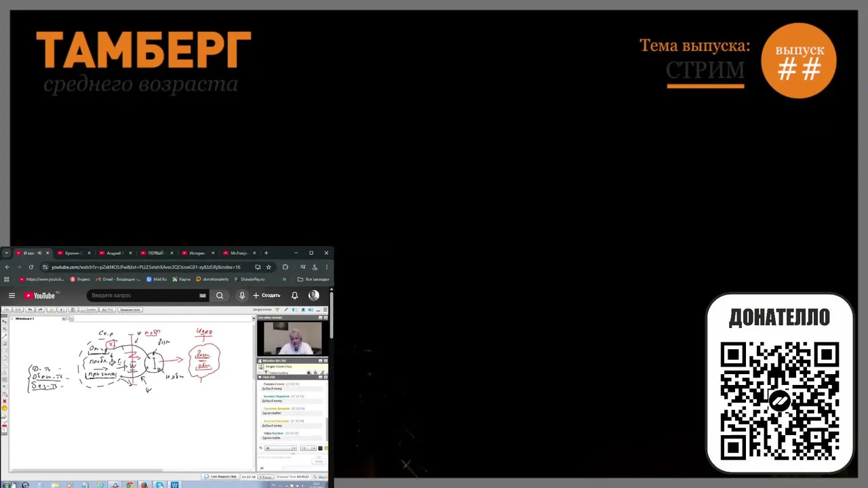Open YouTube notifications bell
The width and height of the screenshot is (868, 488).
tap(294, 296)
